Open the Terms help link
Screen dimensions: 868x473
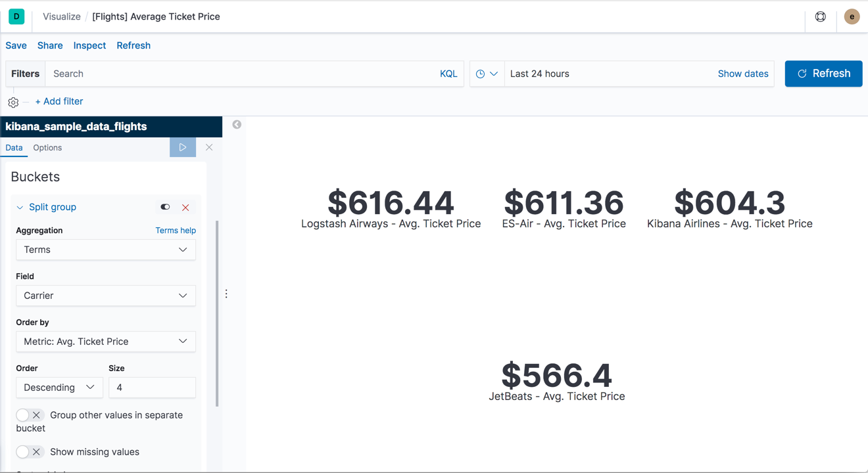(x=176, y=231)
